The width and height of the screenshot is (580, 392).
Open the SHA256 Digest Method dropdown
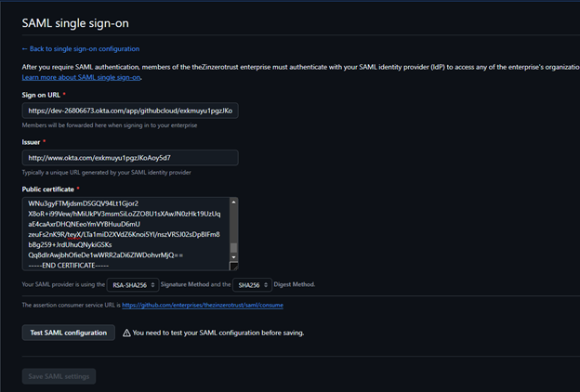pos(252,285)
